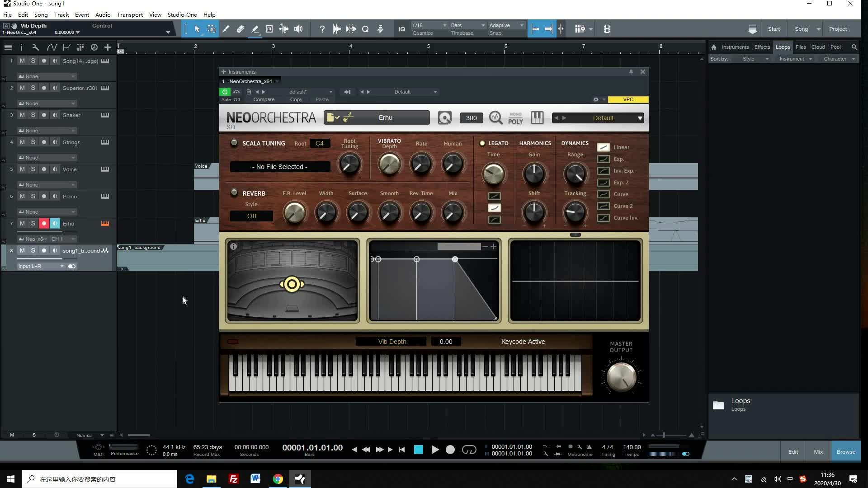Open the Audio menu
Image resolution: width=868 pixels, height=488 pixels.
point(103,14)
